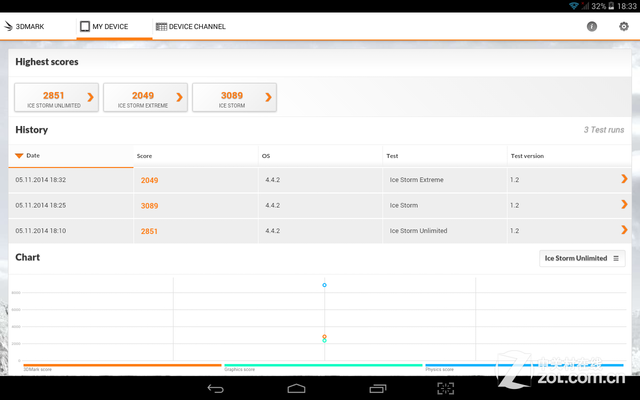
Task: Open the 2049 Ice Storm Extreme score card
Action: tap(145, 97)
